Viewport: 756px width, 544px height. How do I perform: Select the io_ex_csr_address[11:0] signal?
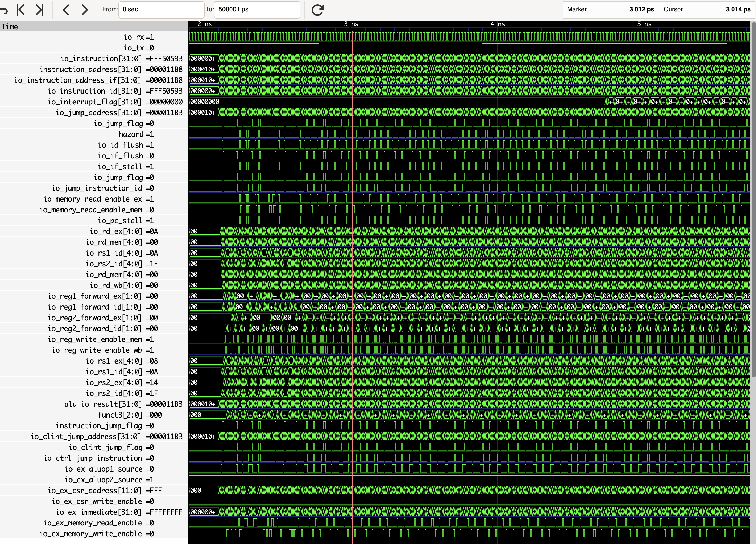point(94,491)
